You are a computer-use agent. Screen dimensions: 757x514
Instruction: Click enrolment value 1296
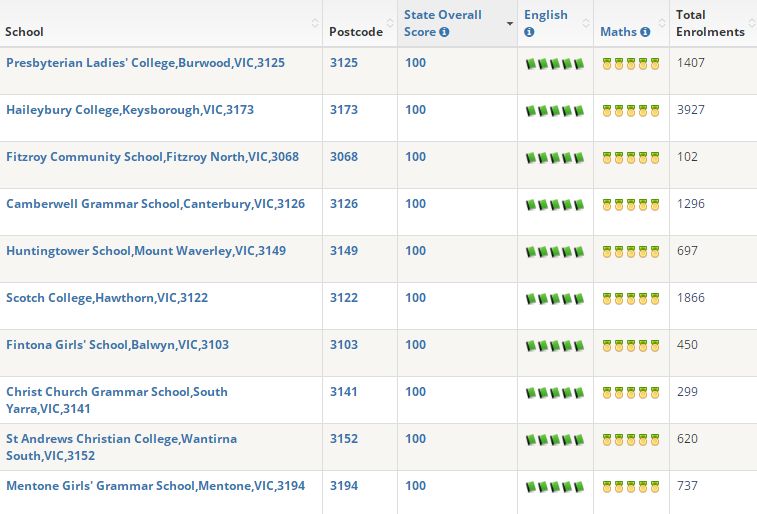click(690, 204)
